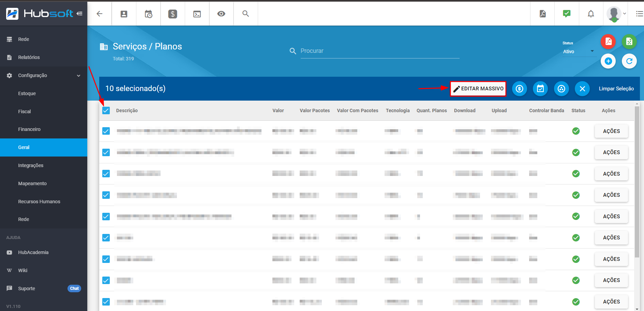This screenshot has height=311, width=644.
Task: Open the client contact card icon
Action: [124, 14]
